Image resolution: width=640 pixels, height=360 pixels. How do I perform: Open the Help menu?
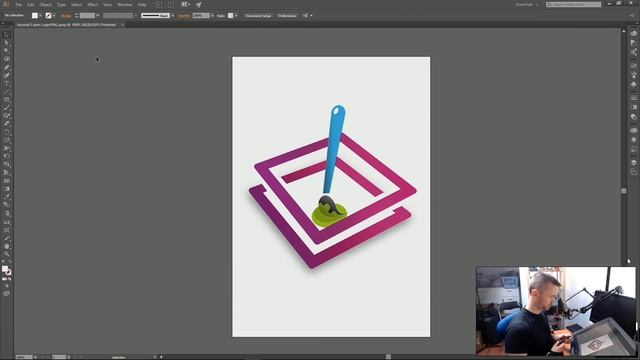(142, 4)
